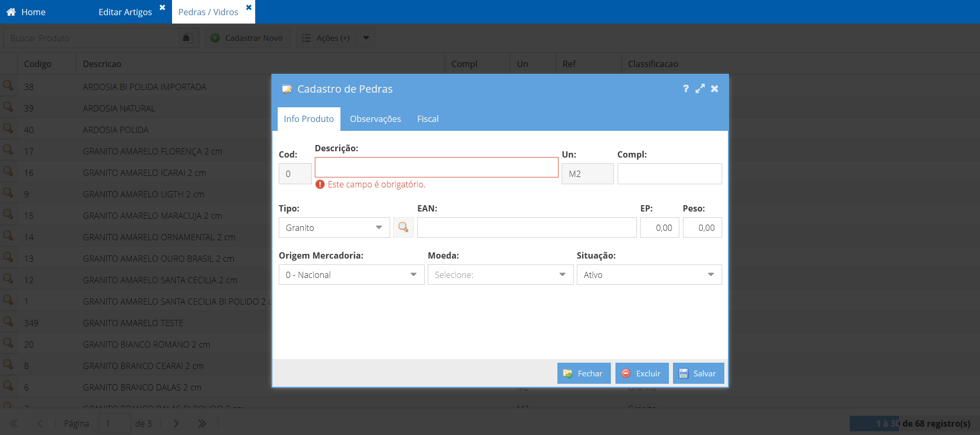Open the magnifier for GRANITO BIANCO ROMANO 2 cm
980x435 pixels.
(8, 342)
